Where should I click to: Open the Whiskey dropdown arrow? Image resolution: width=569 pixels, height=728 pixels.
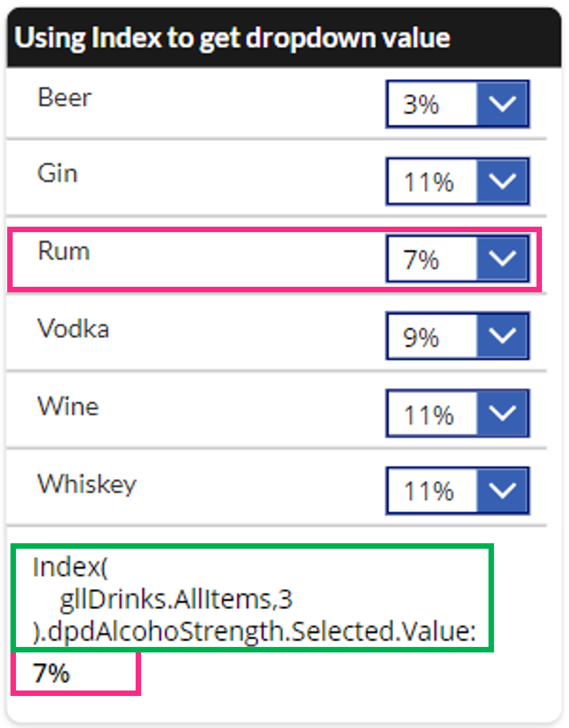502,490
